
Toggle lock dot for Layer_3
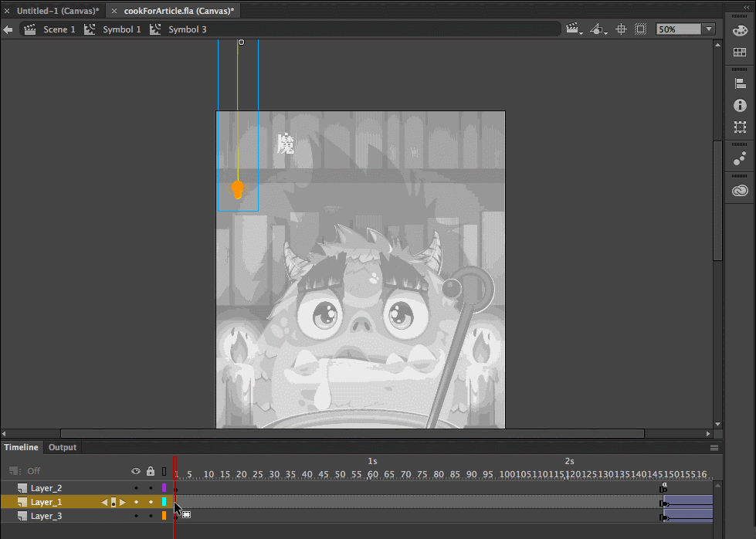(x=151, y=516)
